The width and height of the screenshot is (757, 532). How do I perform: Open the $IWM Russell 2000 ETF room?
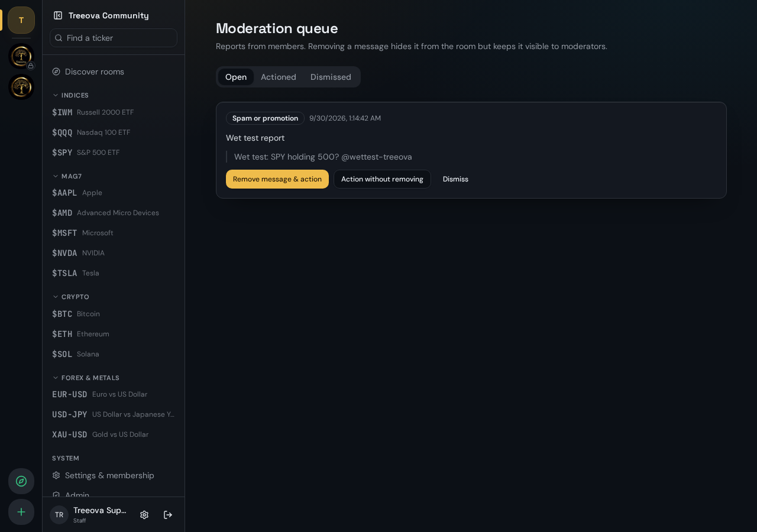(114, 112)
